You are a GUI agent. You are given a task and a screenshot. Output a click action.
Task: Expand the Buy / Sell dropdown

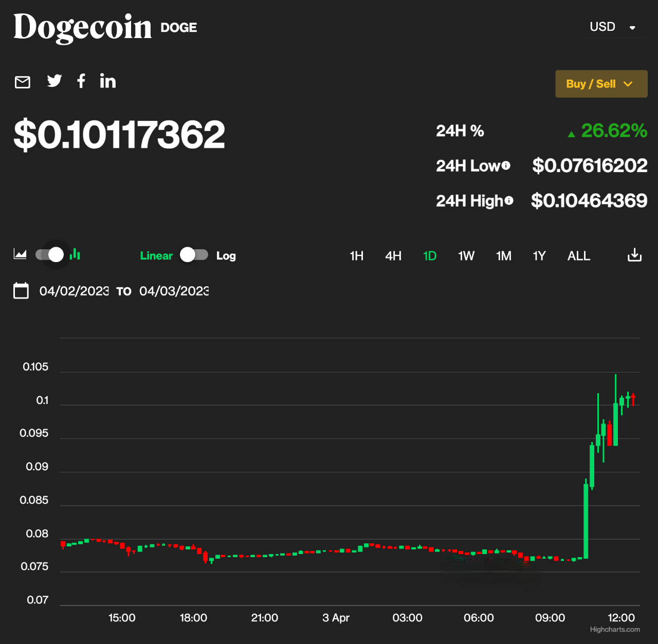[x=601, y=84]
